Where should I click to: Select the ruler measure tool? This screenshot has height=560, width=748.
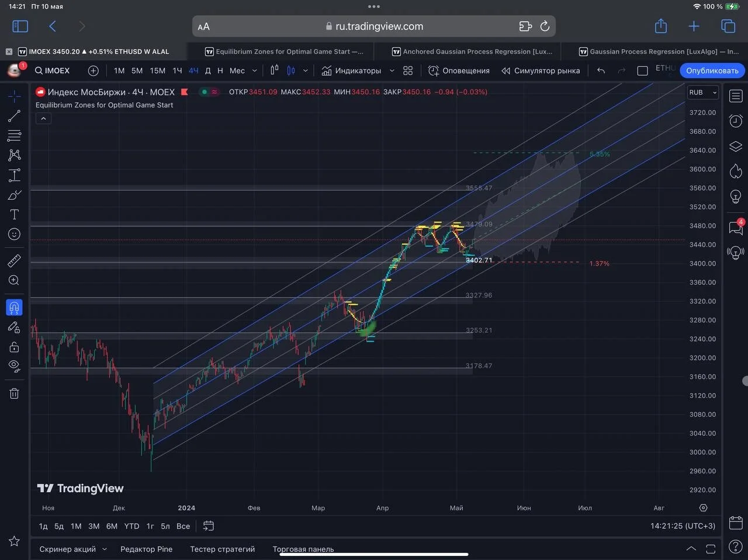(14, 260)
